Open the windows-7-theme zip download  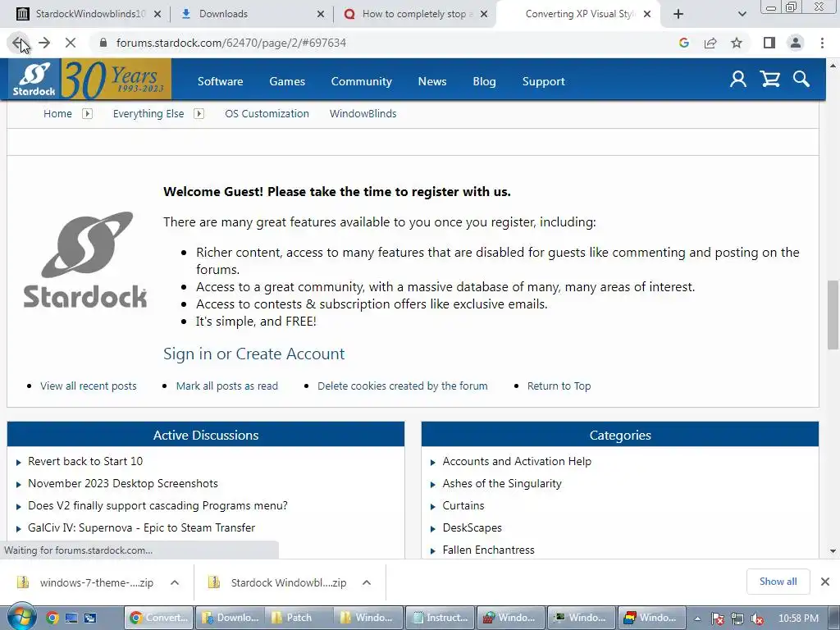(85, 582)
